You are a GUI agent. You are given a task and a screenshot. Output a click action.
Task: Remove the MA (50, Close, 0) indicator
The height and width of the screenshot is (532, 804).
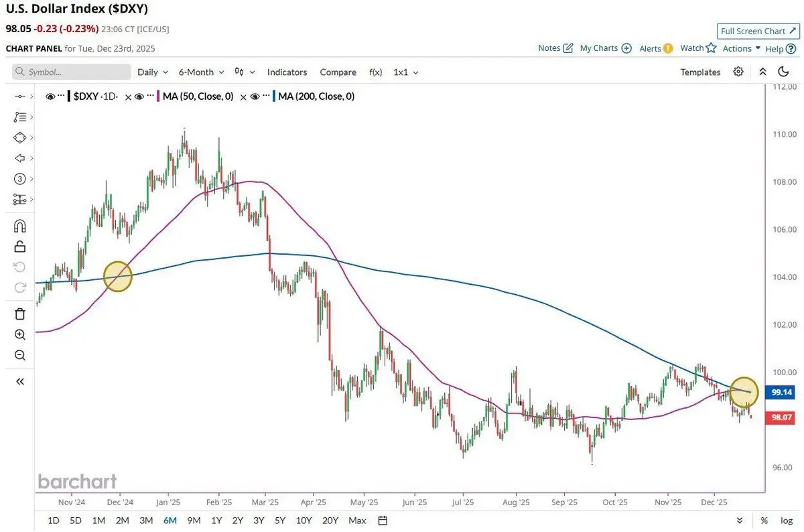(129, 97)
